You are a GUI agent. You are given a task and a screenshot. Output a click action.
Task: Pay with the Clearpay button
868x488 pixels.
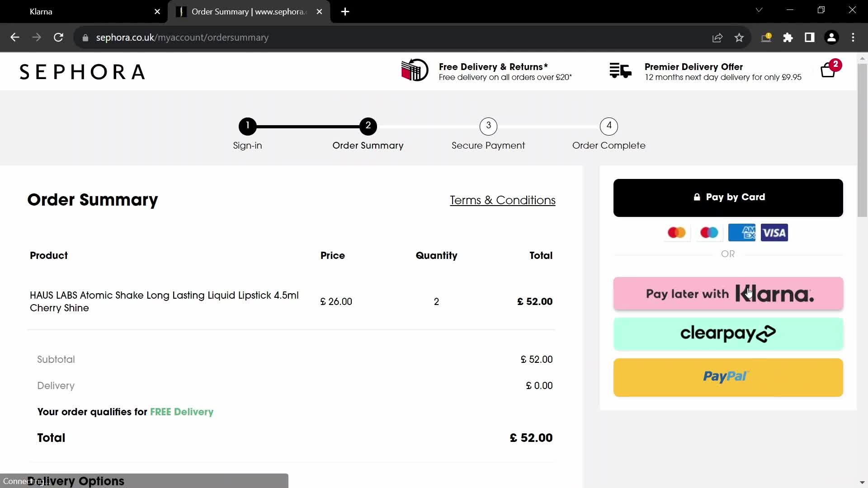(x=728, y=334)
